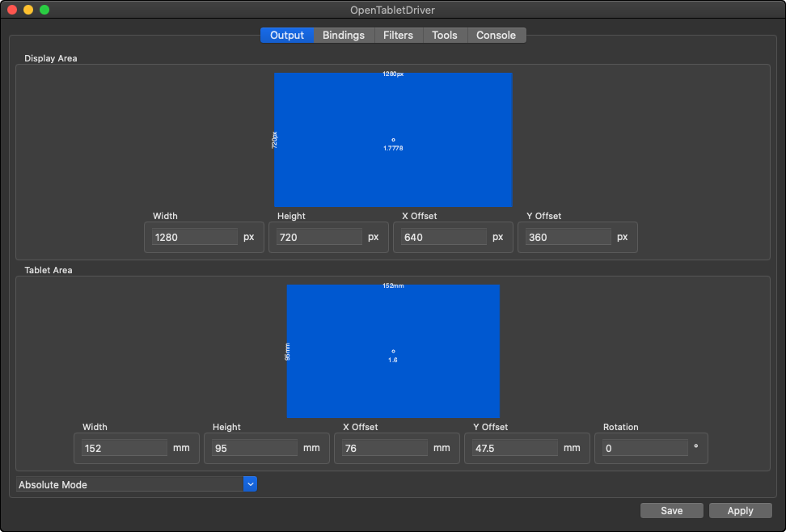Click the Rotation input field
786x532 pixels.
click(645, 448)
